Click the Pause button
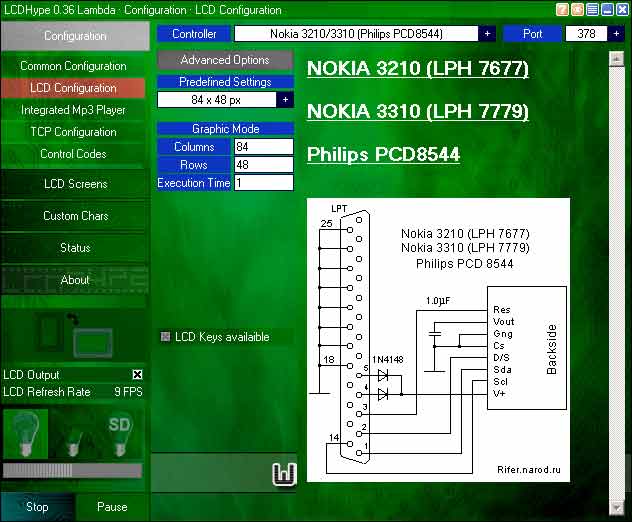The image size is (632, 522). [112, 507]
